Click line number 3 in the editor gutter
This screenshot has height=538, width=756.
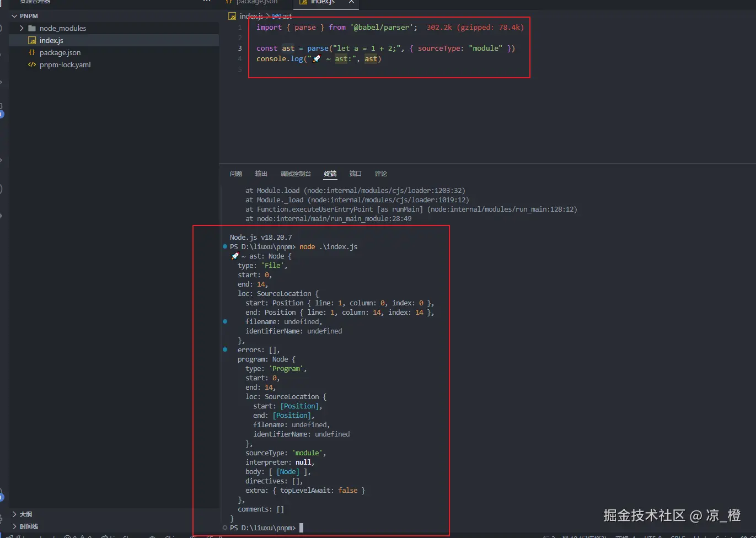pos(240,48)
